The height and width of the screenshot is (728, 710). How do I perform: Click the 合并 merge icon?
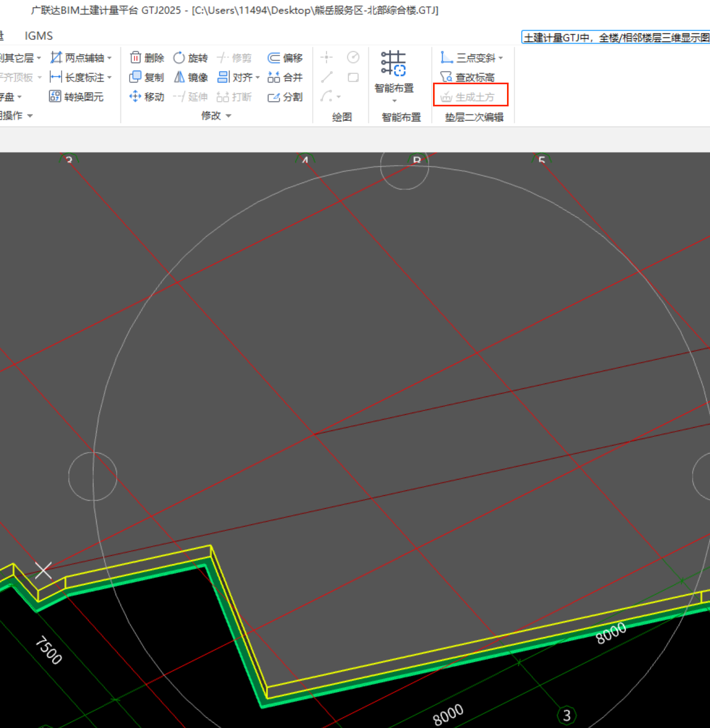[274, 77]
